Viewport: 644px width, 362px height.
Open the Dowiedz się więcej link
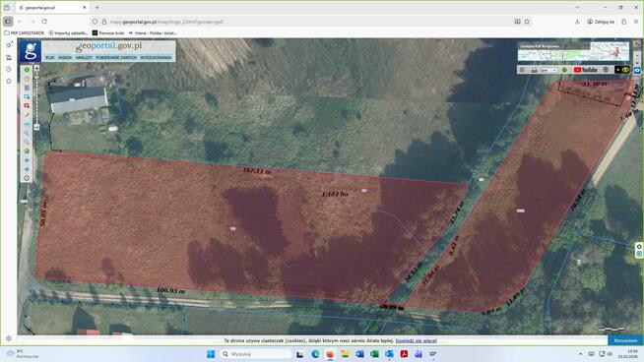click(417, 340)
